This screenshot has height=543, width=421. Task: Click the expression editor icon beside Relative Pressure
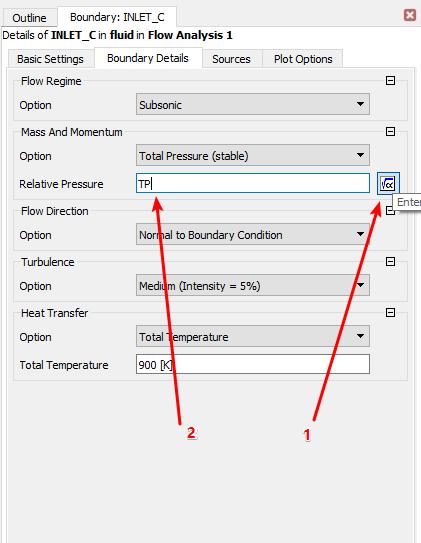point(388,184)
